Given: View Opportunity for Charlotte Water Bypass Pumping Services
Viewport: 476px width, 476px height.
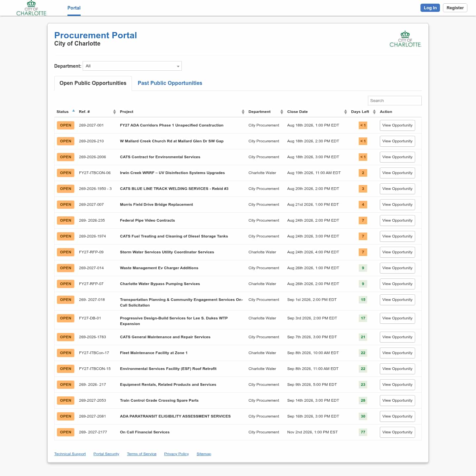Looking at the screenshot, I should click(397, 284).
